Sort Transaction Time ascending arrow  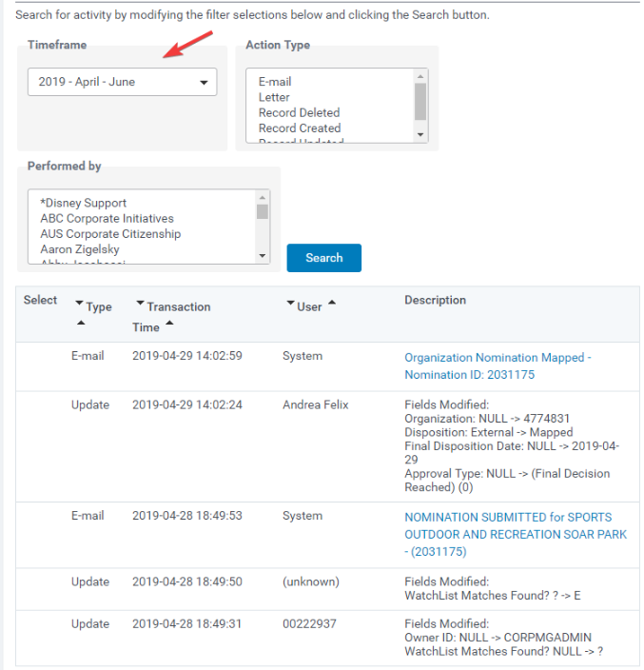click(x=169, y=323)
